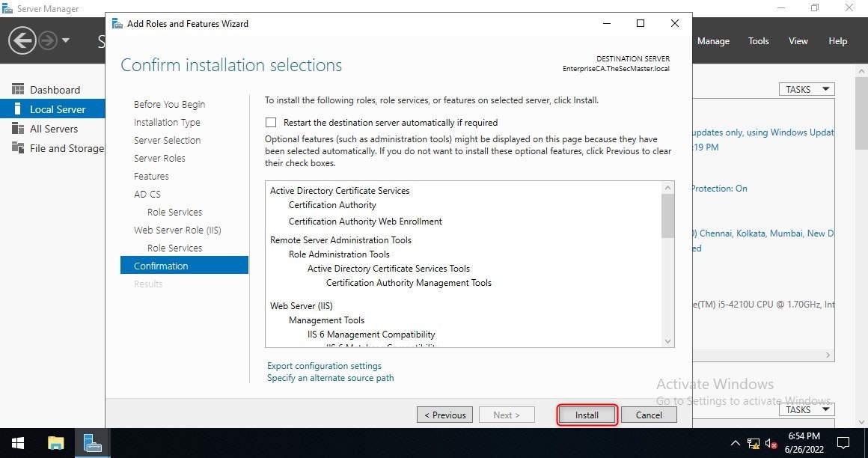Go to Server Selection step
This screenshot has width=868, height=458.
(167, 140)
